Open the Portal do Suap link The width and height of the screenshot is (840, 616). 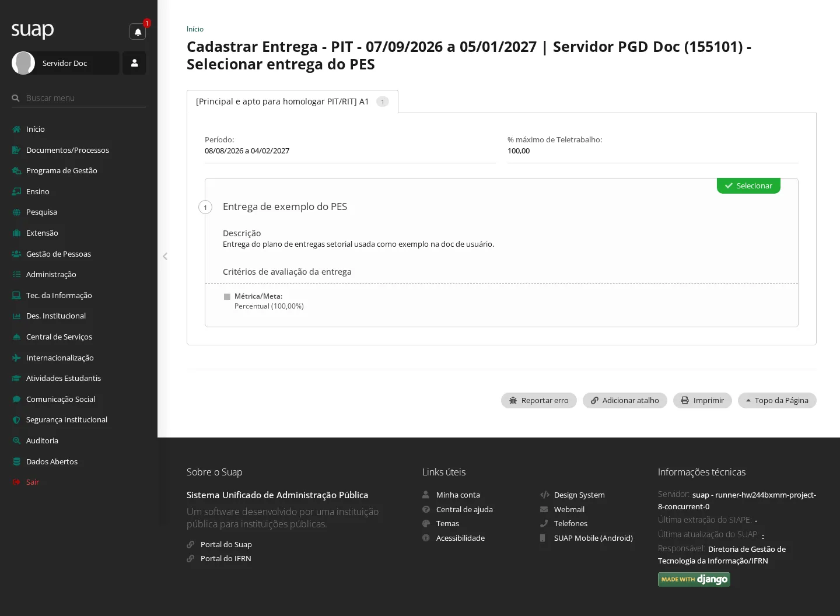pyautogui.click(x=226, y=544)
